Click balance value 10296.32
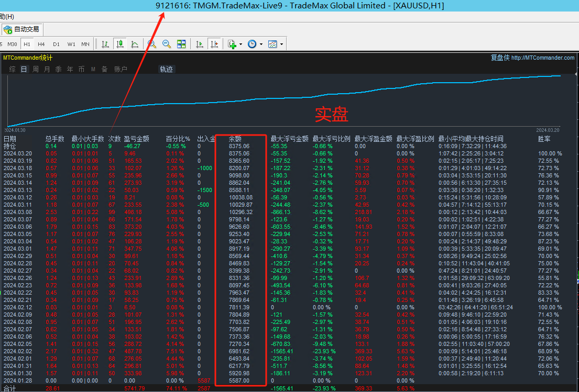Viewport: 579px width, 392px height. point(241,212)
